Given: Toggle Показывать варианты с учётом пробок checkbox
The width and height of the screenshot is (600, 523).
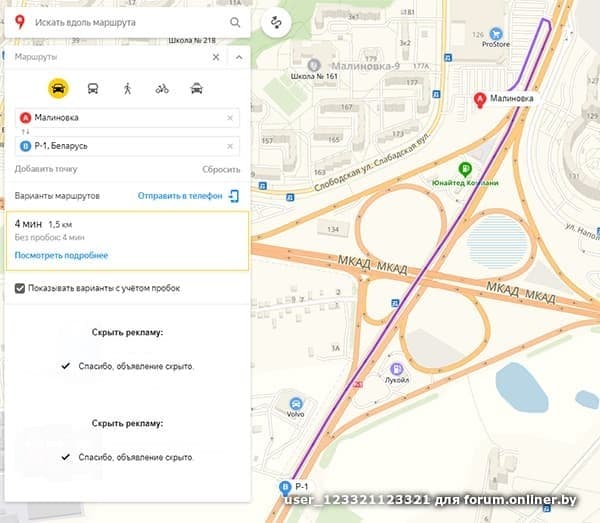Looking at the screenshot, I should click(x=20, y=288).
